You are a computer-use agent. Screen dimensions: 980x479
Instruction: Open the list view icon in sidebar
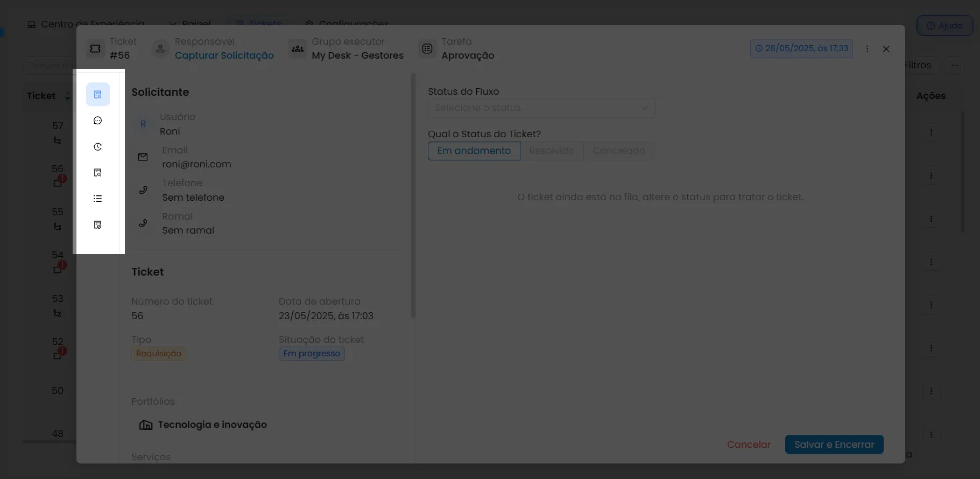(97, 199)
